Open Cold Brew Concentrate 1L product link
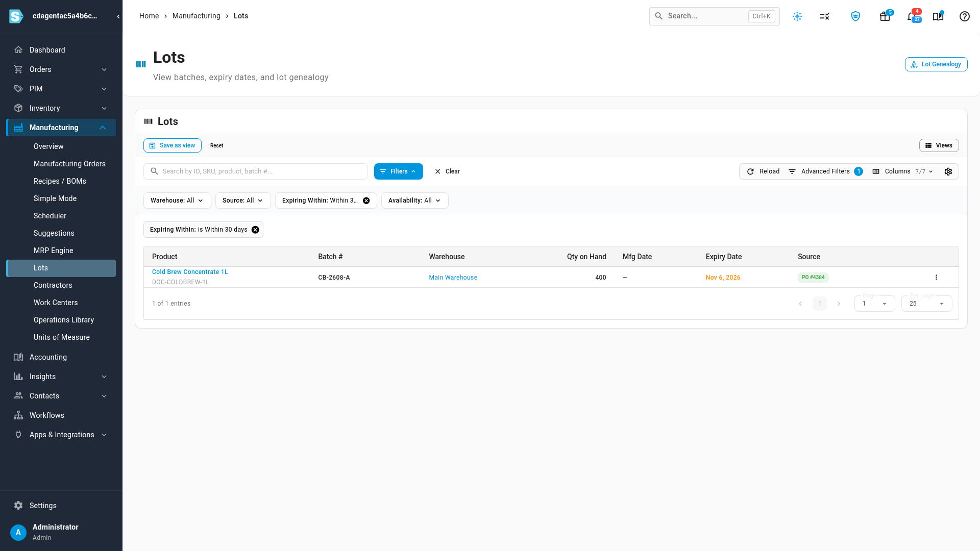The image size is (980, 551). pyautogui.click(x=190, y=272)
